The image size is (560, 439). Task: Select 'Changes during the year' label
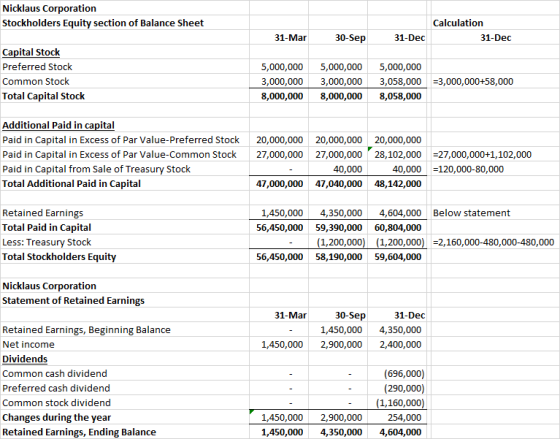[x=56, y=418]
